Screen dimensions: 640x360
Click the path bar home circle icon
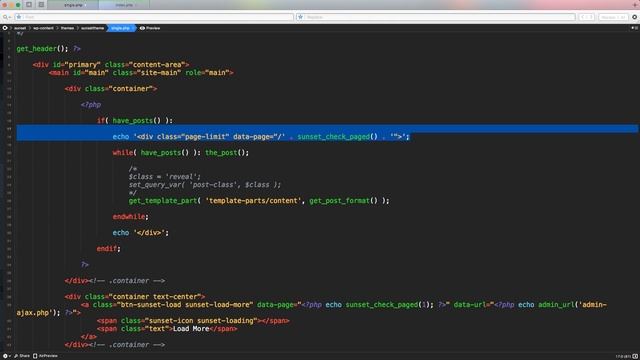pos(5,28)
